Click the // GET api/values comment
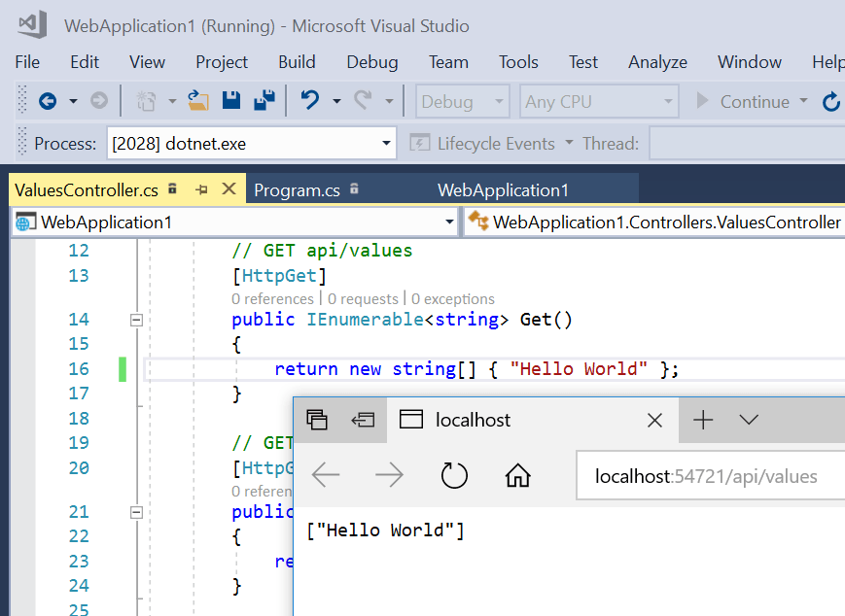 pyautogui.click(x=322, y=251)
